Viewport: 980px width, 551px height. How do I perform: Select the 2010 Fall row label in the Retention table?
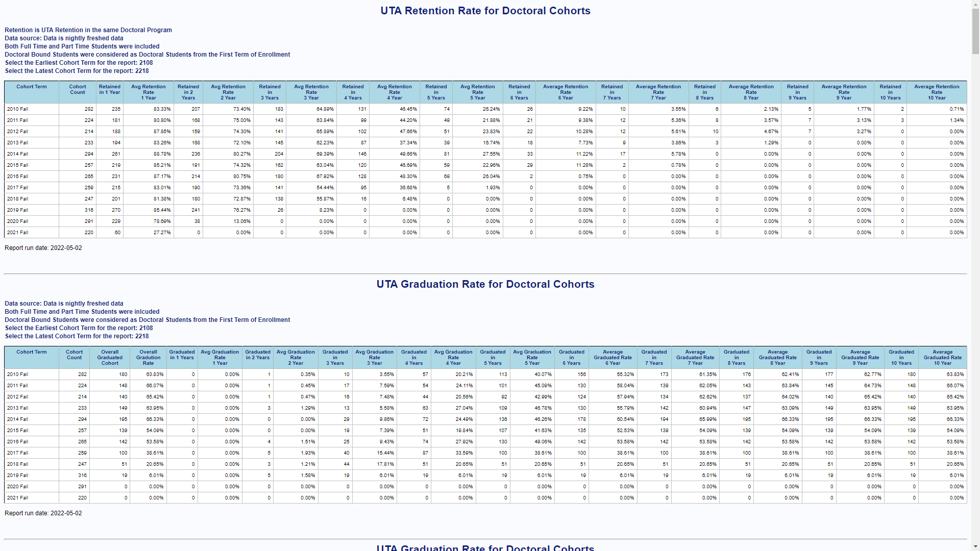18,109
